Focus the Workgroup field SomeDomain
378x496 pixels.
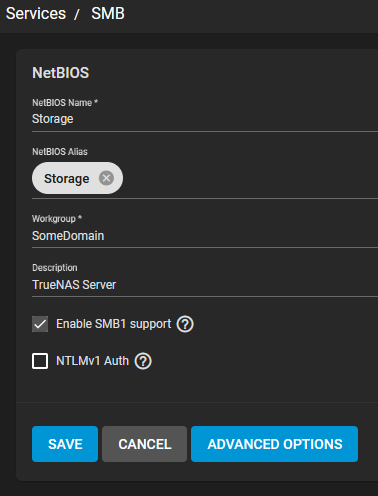[205, 236]
